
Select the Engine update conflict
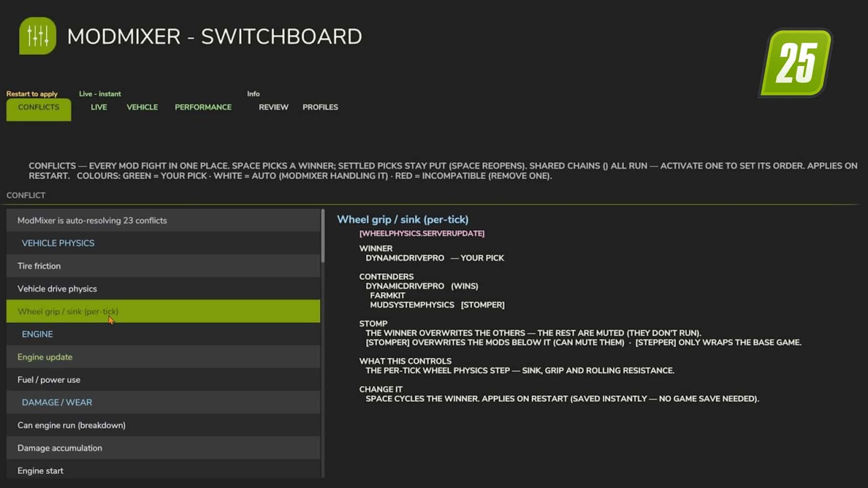pyautogui.click(x=163, y=357)
